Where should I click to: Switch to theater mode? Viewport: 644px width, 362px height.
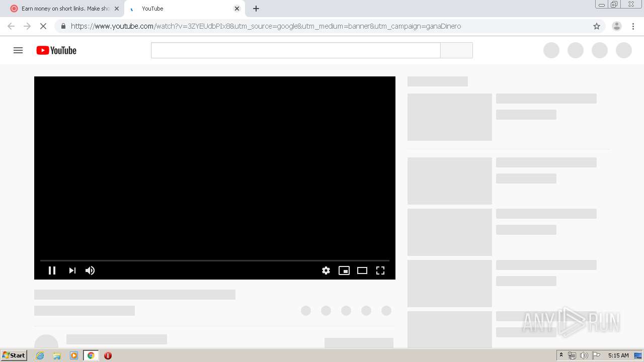pos(362,270)
